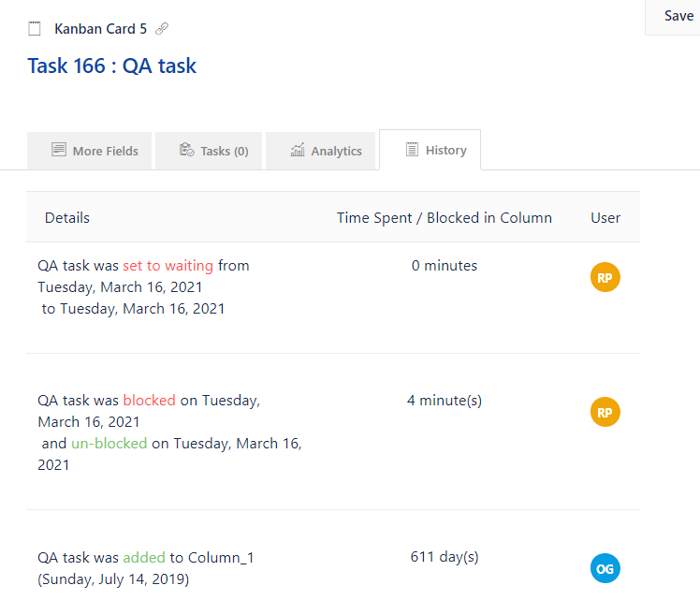The image size is (700, 615).
Task: Click the red 'set to waiting' text
Action: pos(168,265)
